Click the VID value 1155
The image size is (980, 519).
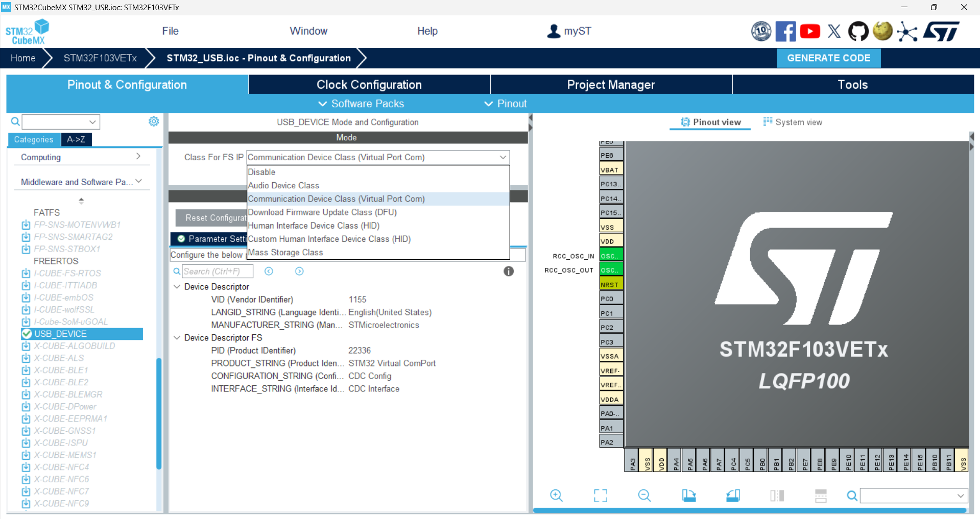tap(357, 300)
